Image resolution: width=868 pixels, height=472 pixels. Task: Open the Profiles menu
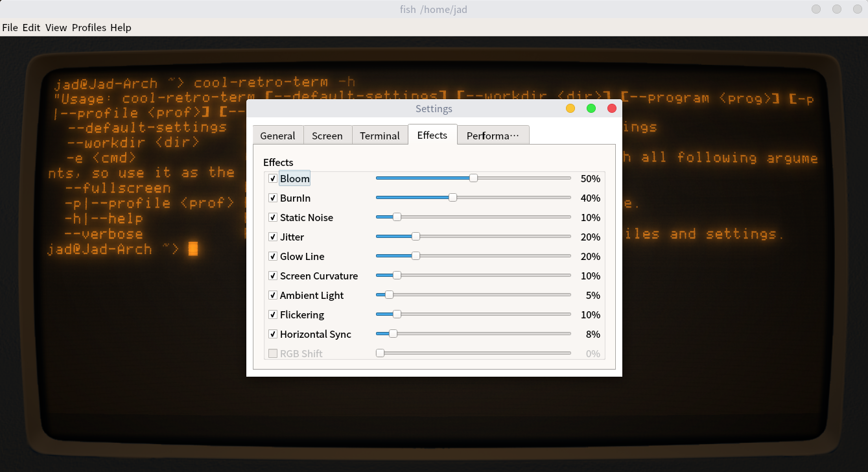click(x=89, y=27)
